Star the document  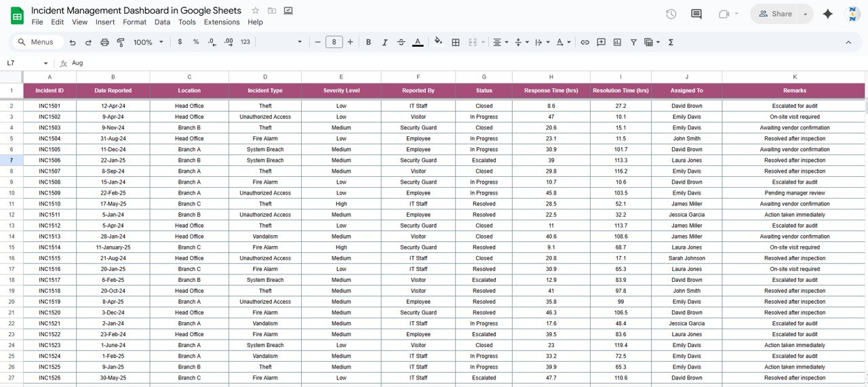[255, 10]
